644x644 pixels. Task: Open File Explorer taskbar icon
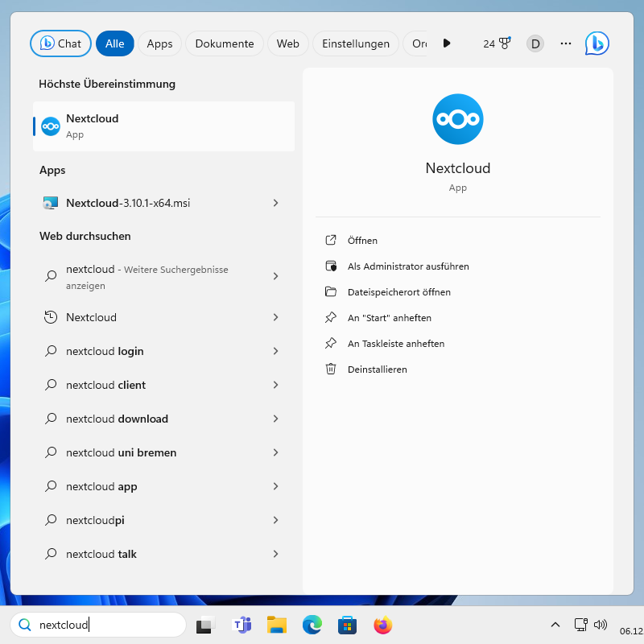(277, 625)
